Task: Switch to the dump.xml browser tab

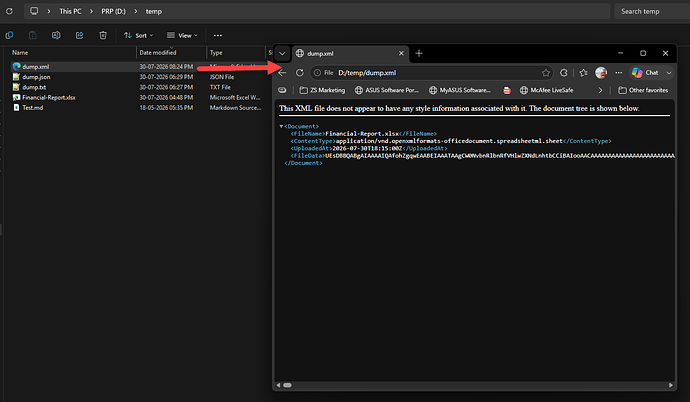Action: point(350,53)
